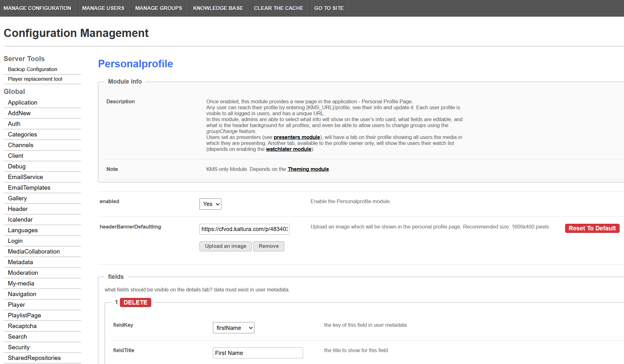
Task: Delete field number 1
Action: (135, 302)
